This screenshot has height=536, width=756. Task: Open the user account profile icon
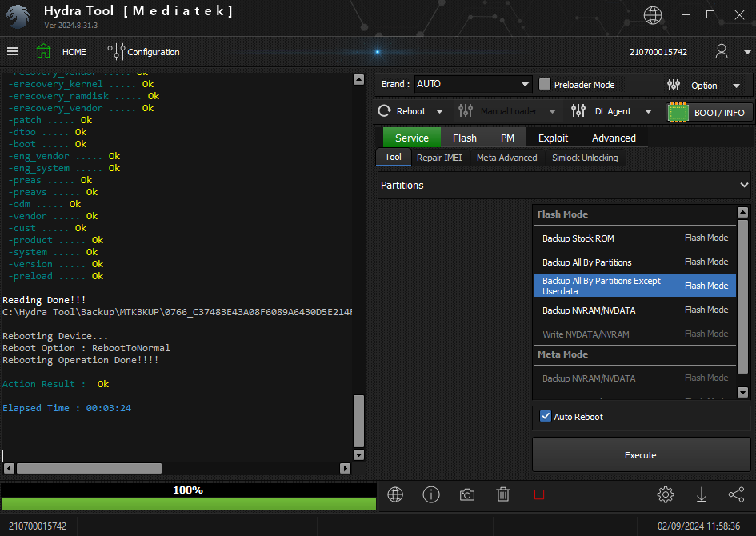pyautogui.click(x=722, y=51)
